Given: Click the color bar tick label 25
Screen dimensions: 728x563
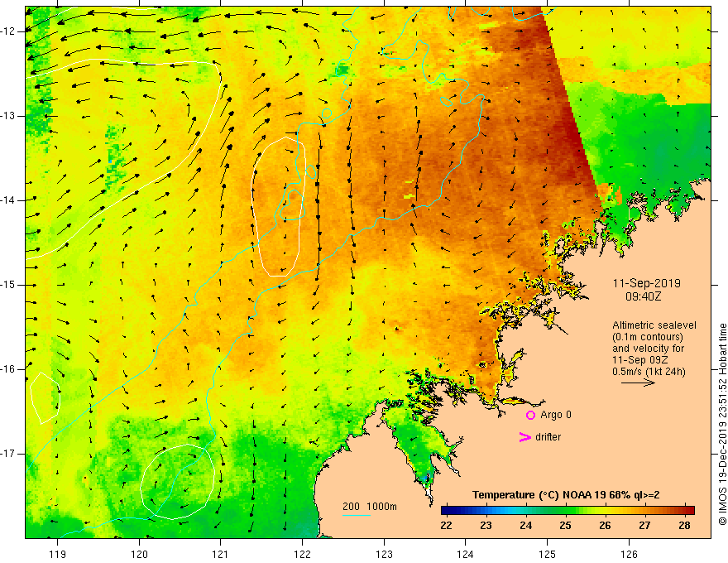Looking at the screenshot, I should 565,526.
